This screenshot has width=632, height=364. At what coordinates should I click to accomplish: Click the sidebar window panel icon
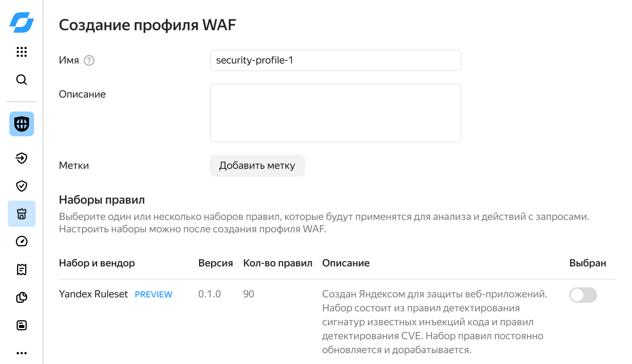pyautogui.click(x=22, y=325)
